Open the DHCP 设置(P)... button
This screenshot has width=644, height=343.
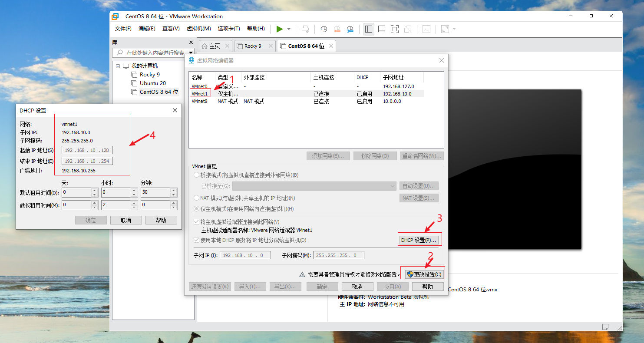(419, 240)
